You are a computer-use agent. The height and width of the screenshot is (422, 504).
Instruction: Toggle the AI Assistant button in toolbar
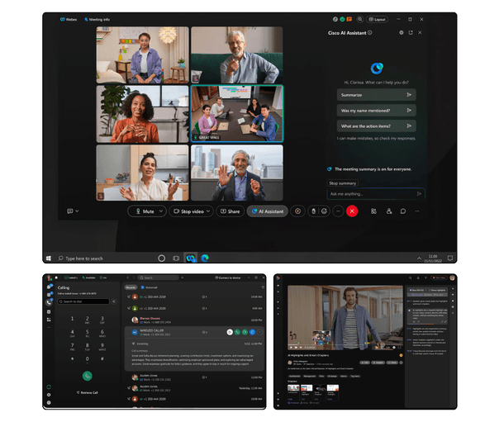click(x=267, y=211)
